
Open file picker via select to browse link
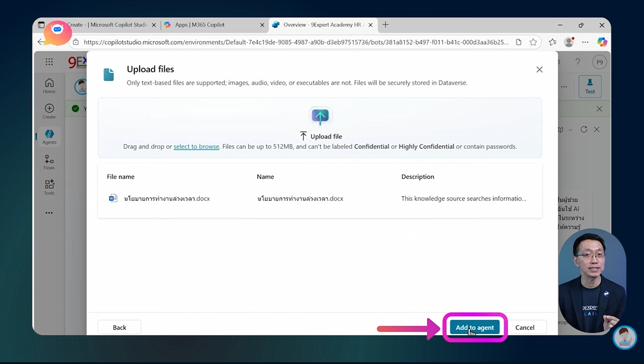(196, 146)
